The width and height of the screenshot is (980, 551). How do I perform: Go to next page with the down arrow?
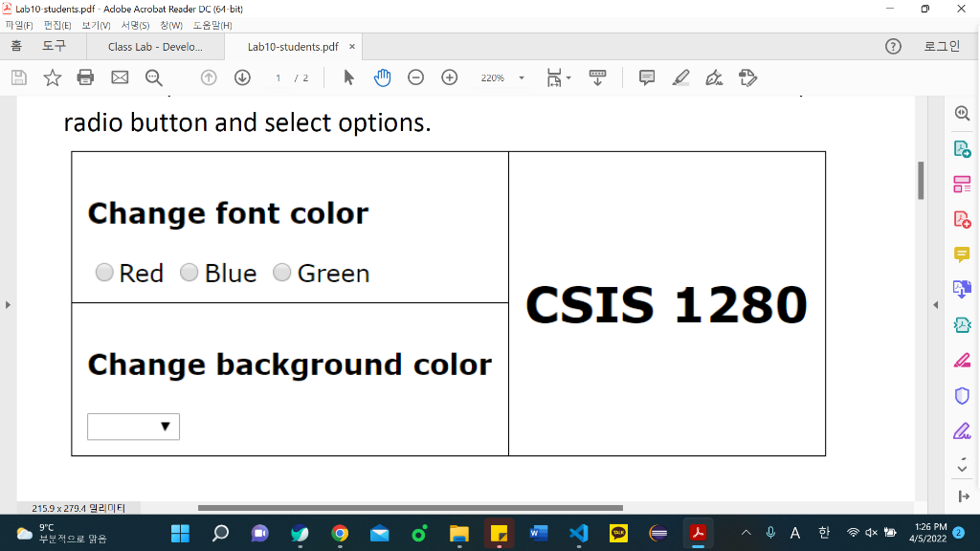[x=240, y=77]
